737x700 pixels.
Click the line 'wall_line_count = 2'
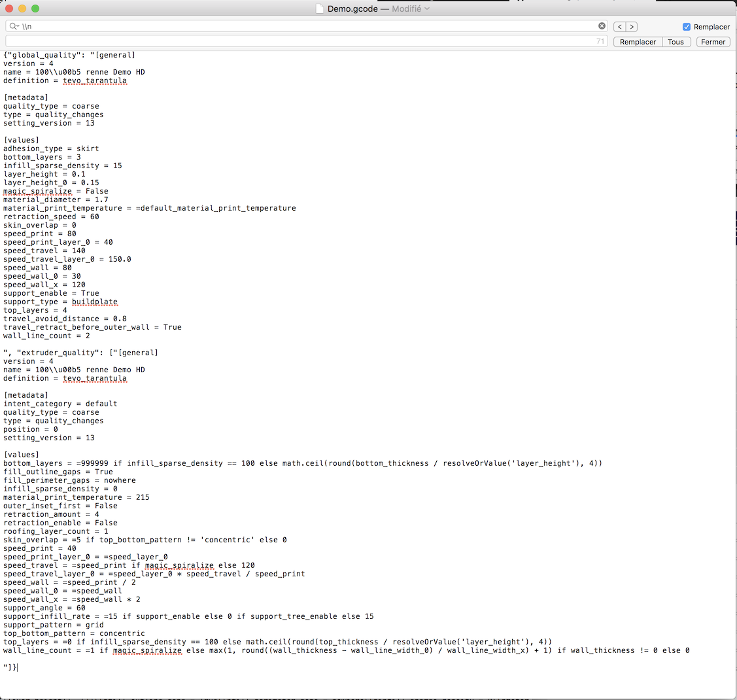(x=46, y=336)
